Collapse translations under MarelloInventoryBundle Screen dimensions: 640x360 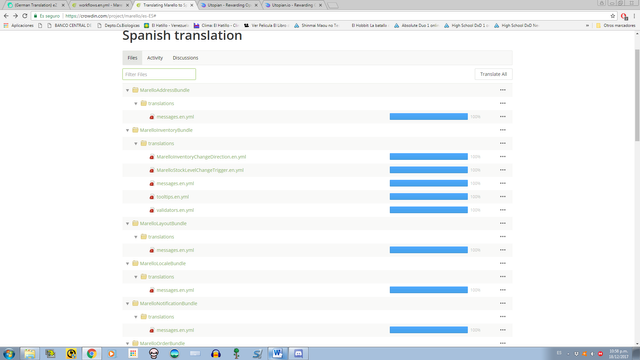pos(136,144)
